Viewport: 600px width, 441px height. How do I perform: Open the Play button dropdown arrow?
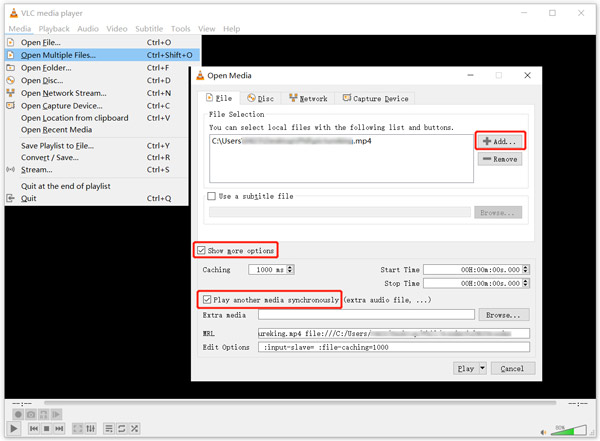click(x=483, y=368)
